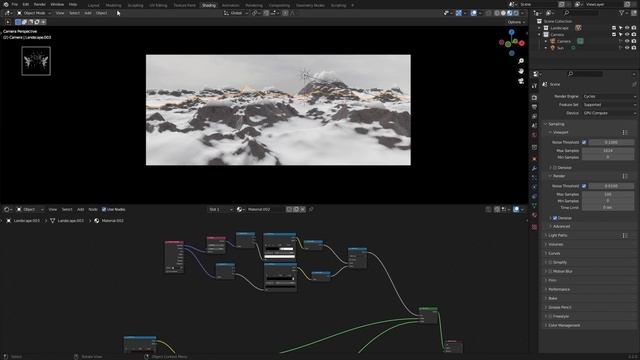Open the Viewport sampling presets icon
Viewport: 640px width, 360px height.
624,133
